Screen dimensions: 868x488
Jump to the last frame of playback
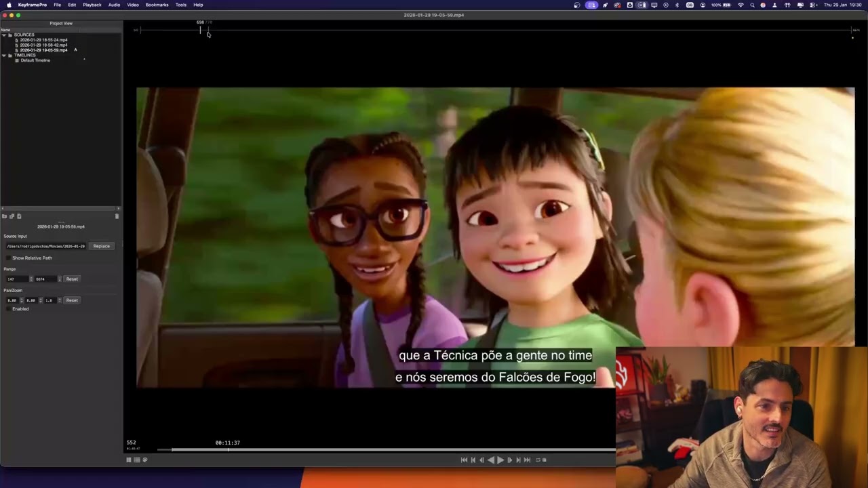527,460
